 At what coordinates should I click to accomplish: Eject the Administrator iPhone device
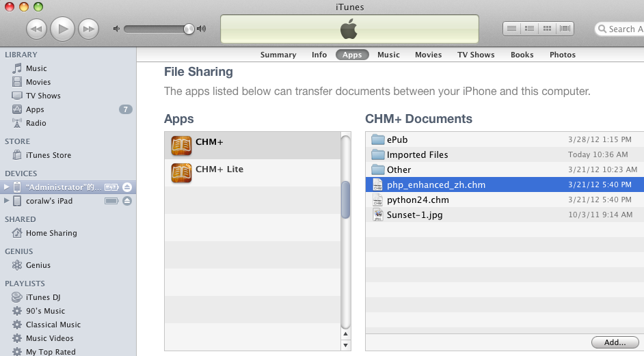point(127,187)
